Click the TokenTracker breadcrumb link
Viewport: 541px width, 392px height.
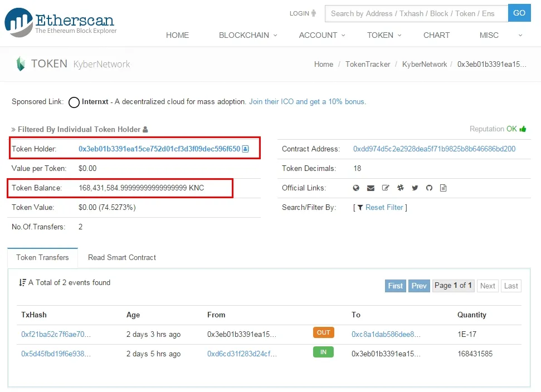tap(368, 65)
